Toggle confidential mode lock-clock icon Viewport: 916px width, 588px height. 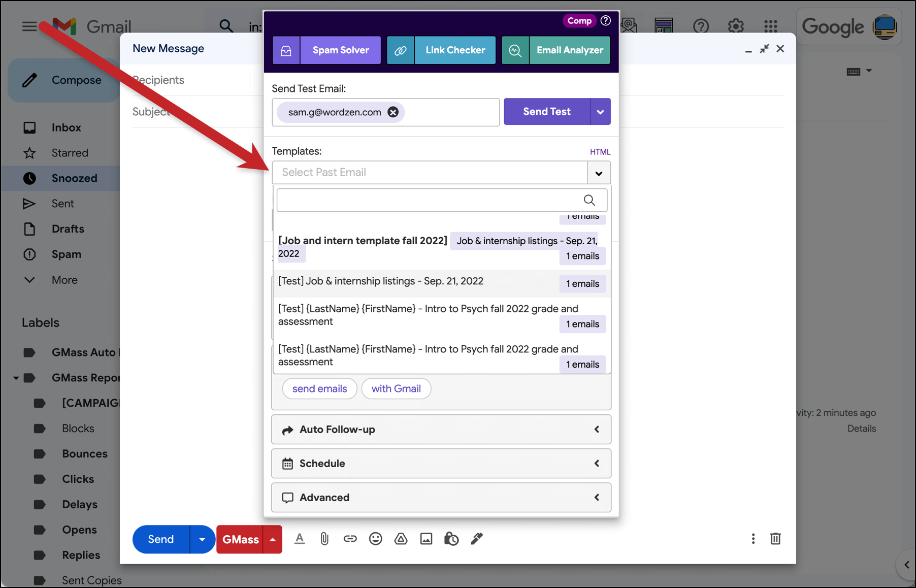[451, 539]
